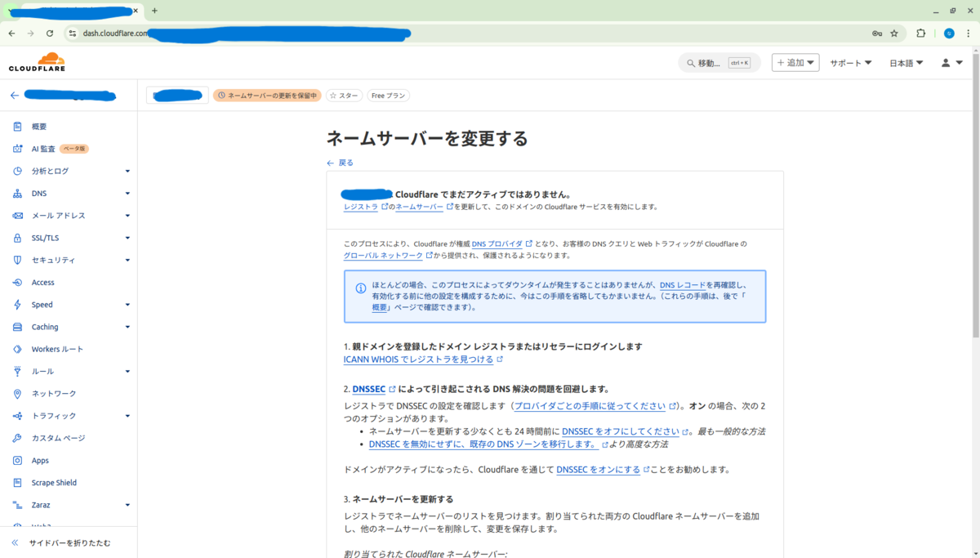The width and height of the screenshot is (980, 558).
Task: Expand the Speed submenu
Action: pos(127,305)
